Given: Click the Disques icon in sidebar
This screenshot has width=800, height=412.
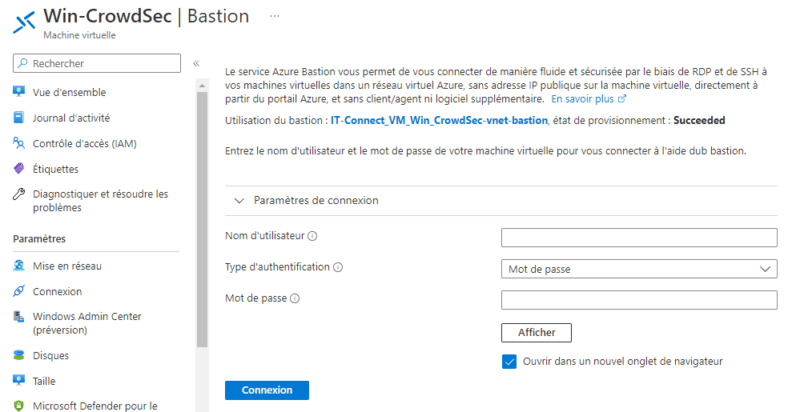Looking at the screenshot, I should (18, 355).
